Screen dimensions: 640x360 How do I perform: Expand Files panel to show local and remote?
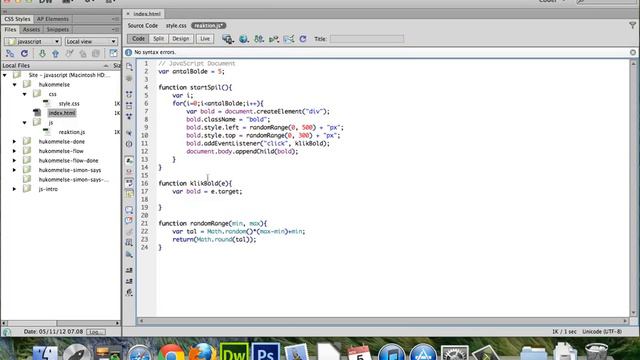(x=113, y=53)
